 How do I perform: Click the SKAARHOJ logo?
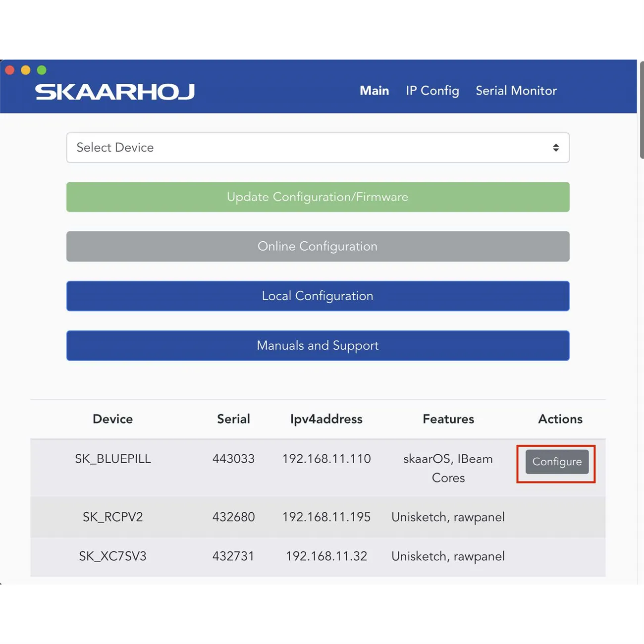(x=115, y=92)
